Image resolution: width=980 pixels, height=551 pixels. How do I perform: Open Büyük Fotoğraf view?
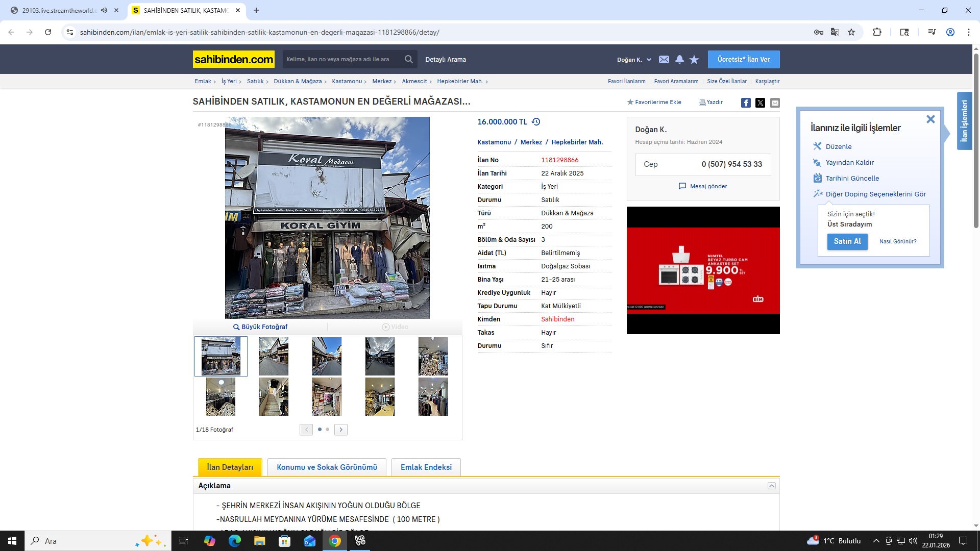260,327
